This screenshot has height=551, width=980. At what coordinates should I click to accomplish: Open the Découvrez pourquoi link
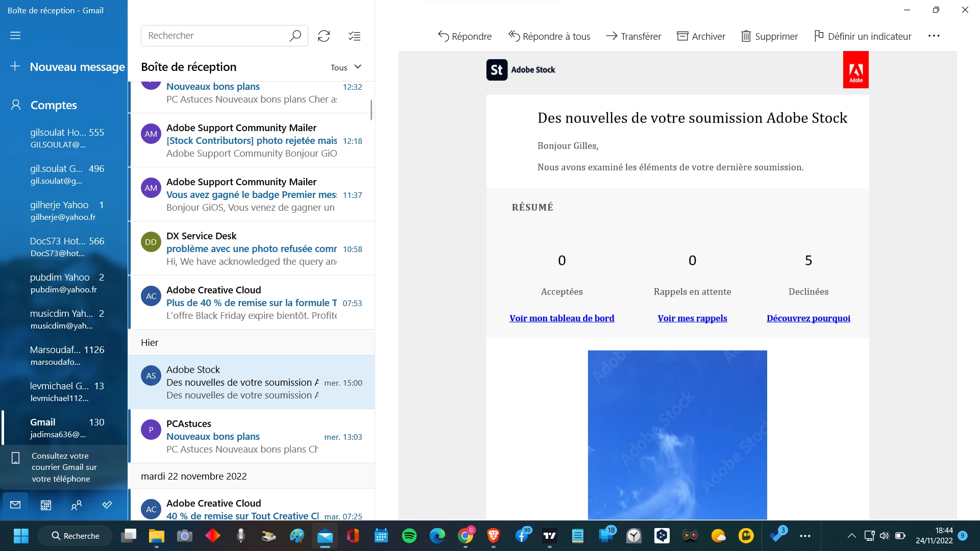(x=808, y=318)
